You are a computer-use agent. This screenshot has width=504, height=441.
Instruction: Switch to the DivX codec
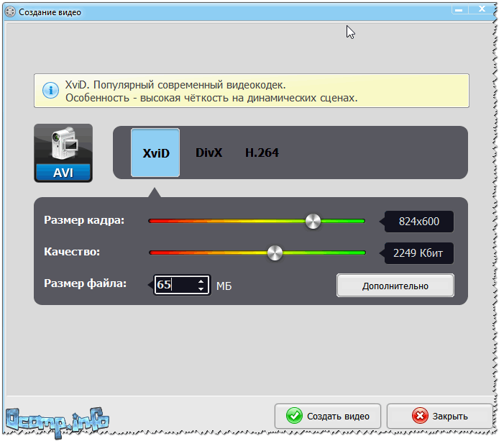[x=209, y=153]
